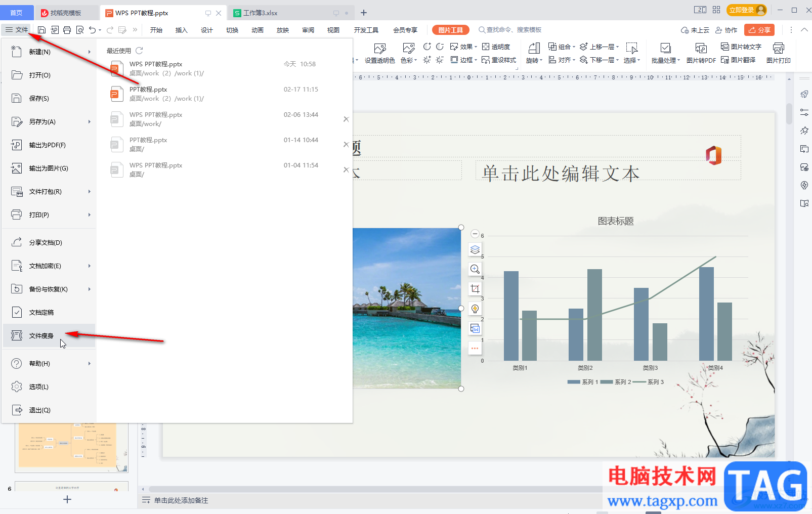The image size is (812, 514).
Task: Click the print preview icon
Action: point(80,30)
